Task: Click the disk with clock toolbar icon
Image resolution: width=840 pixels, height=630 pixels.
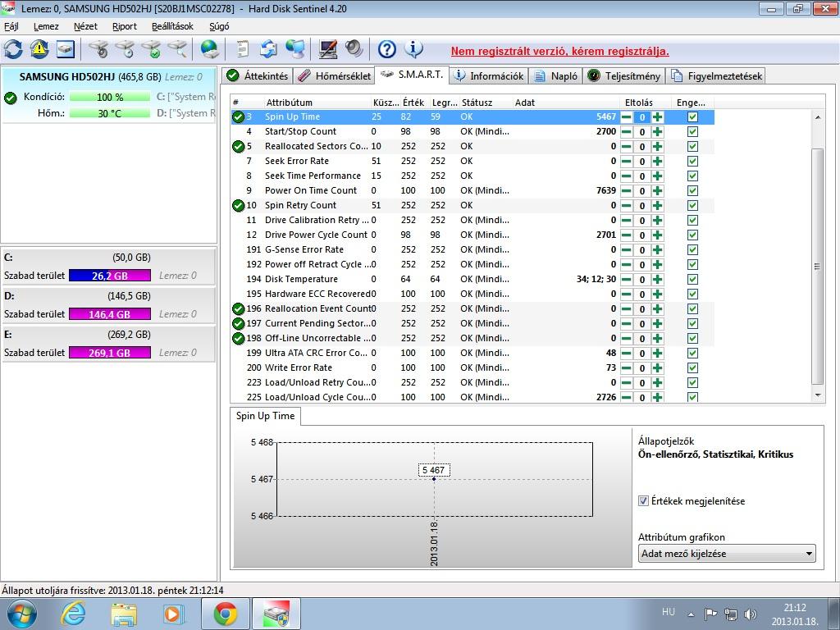Action: [x=125, y=49]
